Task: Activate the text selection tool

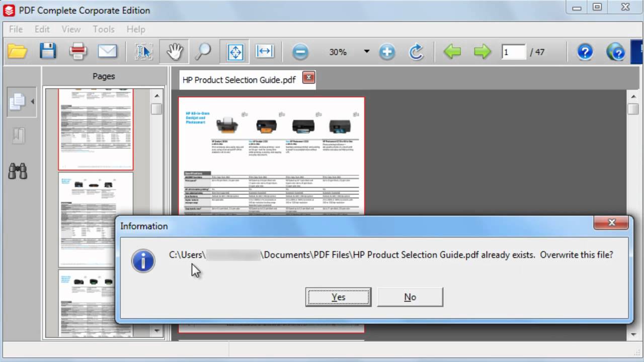Action: click(144, 52)
